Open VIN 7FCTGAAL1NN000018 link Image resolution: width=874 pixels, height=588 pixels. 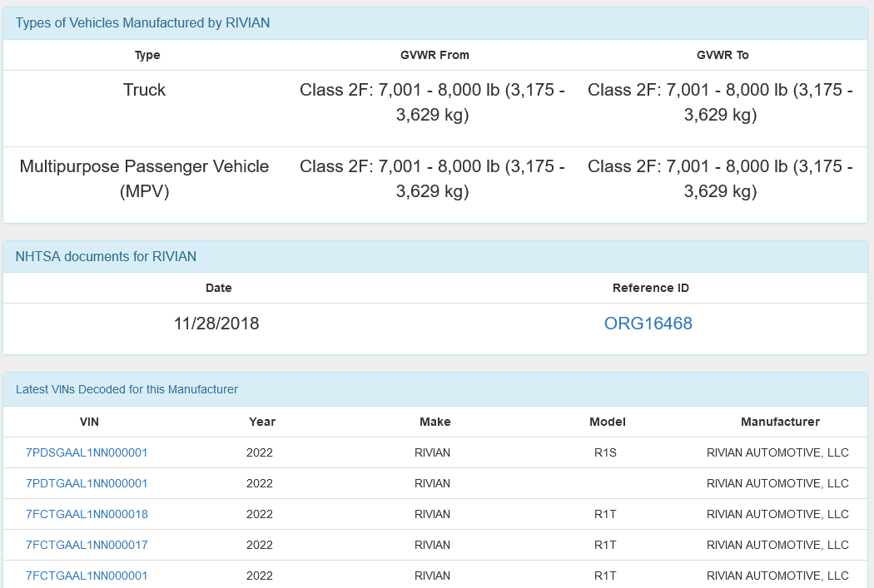pos(87,514)
